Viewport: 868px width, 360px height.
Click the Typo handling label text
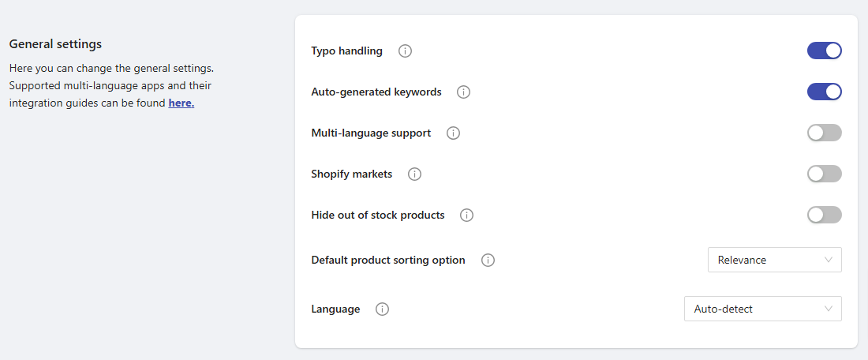coord(346,51)
